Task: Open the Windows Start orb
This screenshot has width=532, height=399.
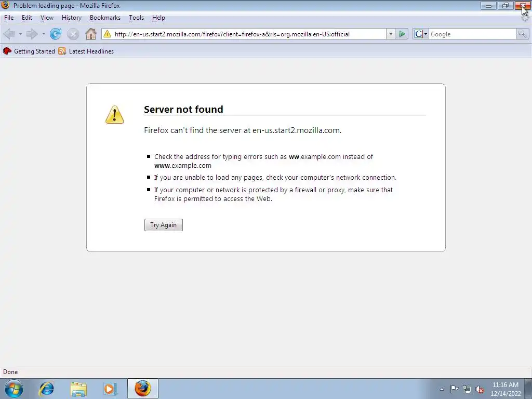Action: (x=14, y=389)
